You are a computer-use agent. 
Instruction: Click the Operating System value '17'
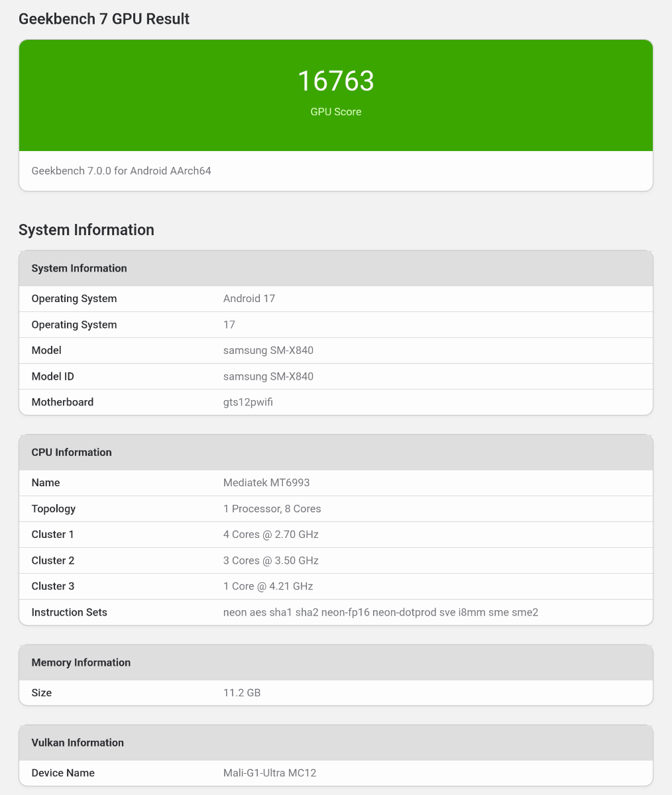(x=229, y=325)
